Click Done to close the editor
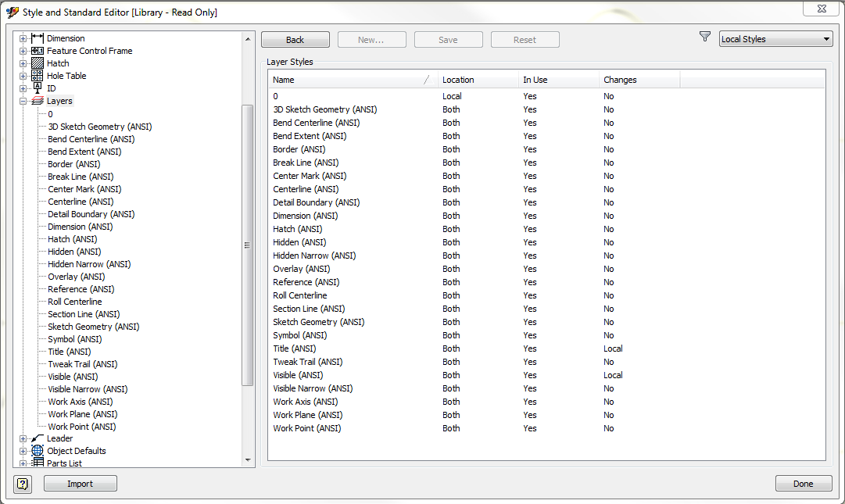 coord(804,484)
